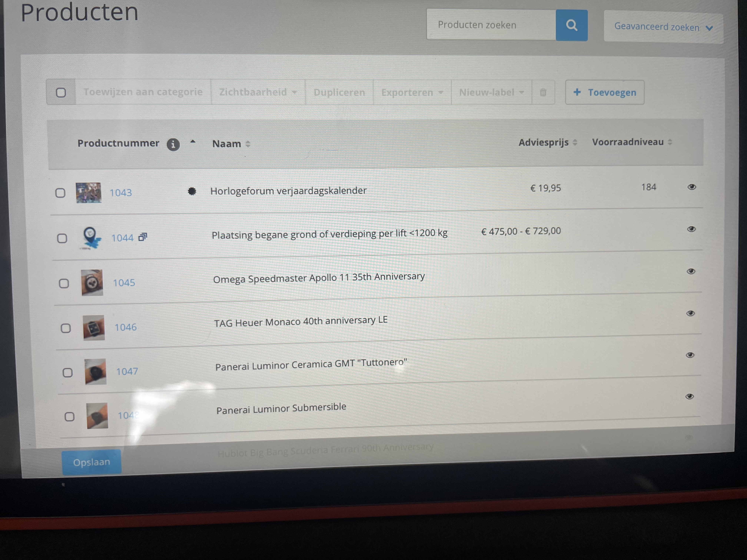Click the Productnummer column header
Viewport: 747px width, 560px height.
[x=118, y=144]
